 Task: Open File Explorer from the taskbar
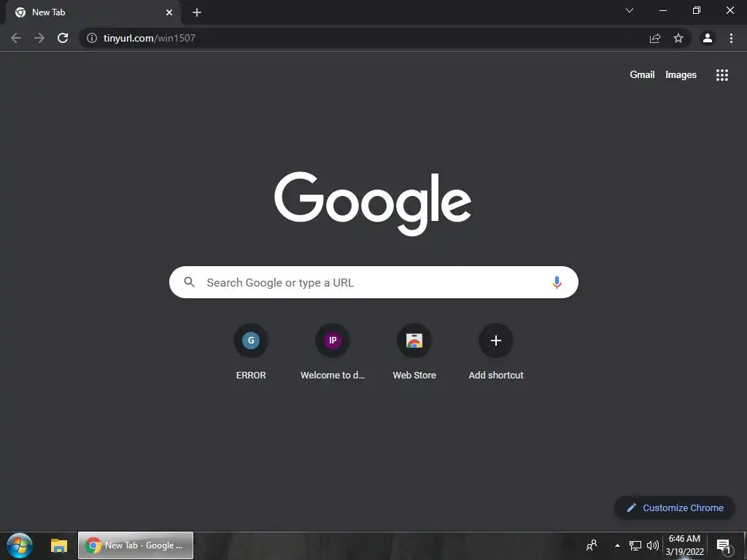coord(59,545)
